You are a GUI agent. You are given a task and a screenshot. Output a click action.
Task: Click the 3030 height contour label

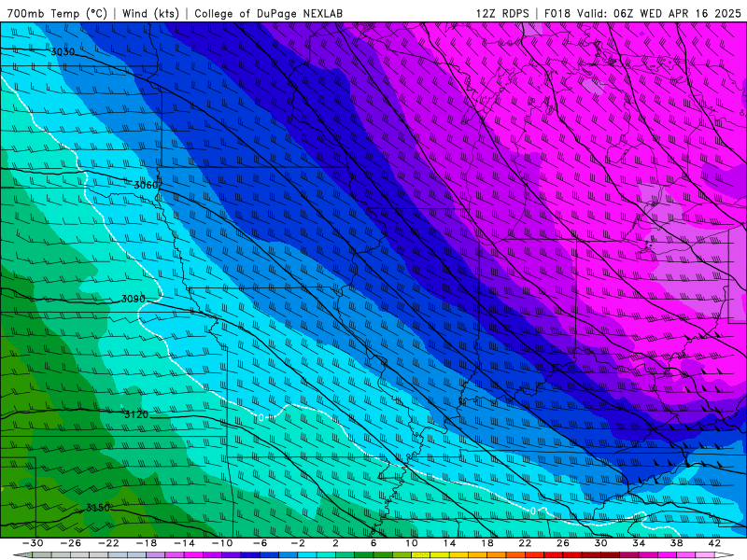(x=63, y=52)
